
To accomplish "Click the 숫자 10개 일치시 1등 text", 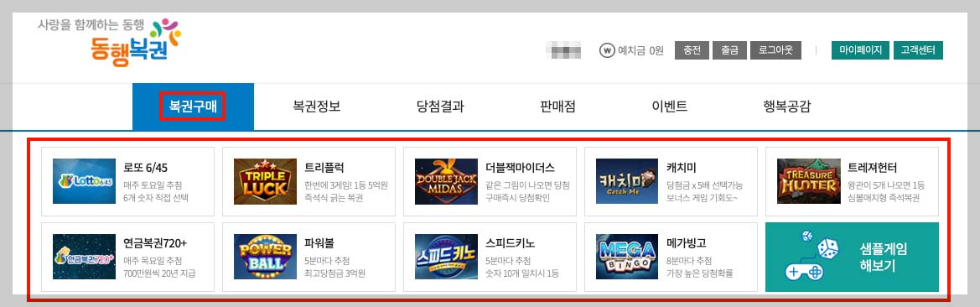I will [522, 273].
